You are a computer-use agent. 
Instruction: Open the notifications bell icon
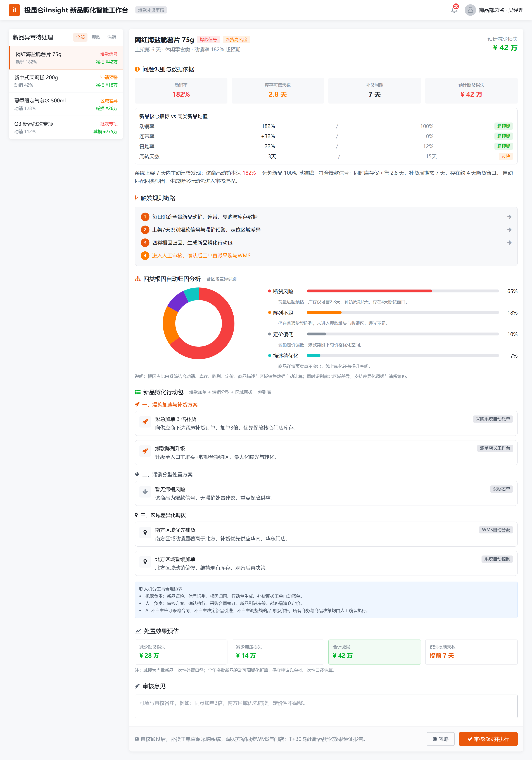454,10
